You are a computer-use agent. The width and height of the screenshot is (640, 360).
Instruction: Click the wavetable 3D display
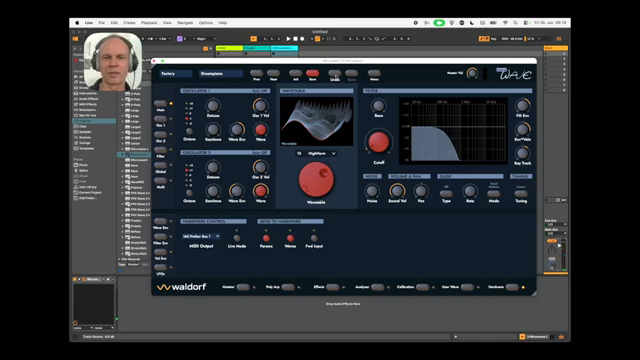click(x=317, y=121)
